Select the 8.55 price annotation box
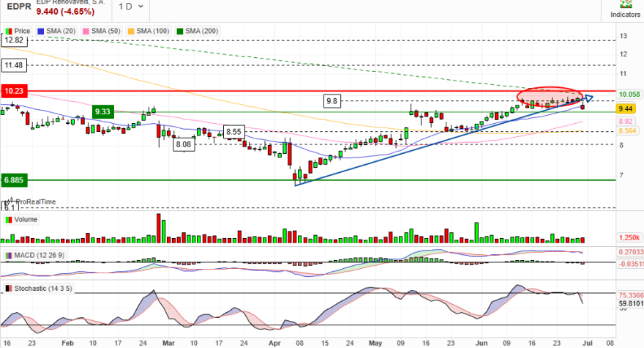Image resolution: width=644 pixels, height=348 pixels. pos(233,132)
